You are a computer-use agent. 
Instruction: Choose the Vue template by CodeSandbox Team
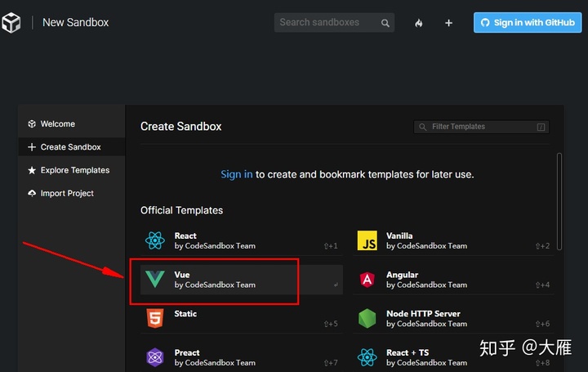pos(242,280)
